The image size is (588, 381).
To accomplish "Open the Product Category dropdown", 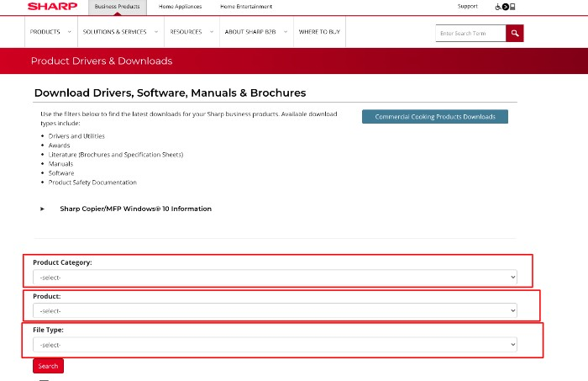I will coord(275,278).
